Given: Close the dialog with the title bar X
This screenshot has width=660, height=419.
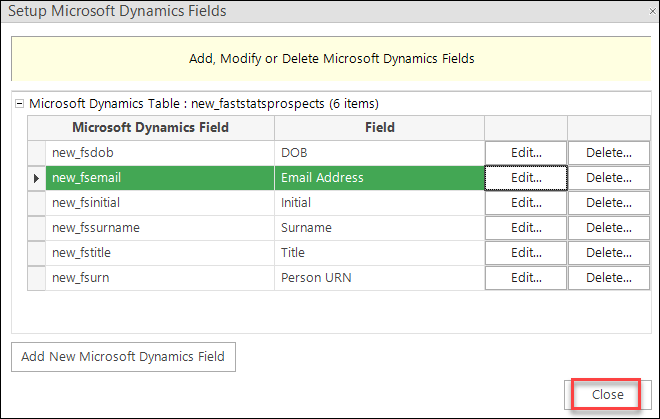Looking at the screenshot, I should [652, 11].
